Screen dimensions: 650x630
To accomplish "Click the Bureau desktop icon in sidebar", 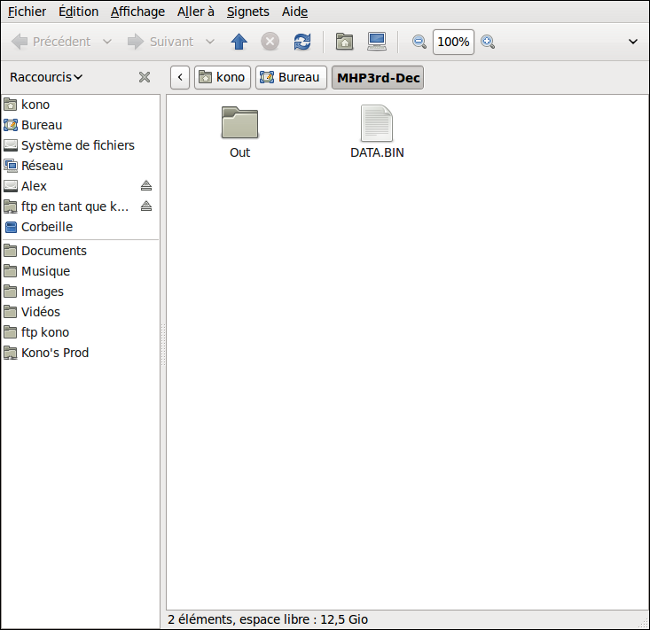I will [x=11, y=125].
